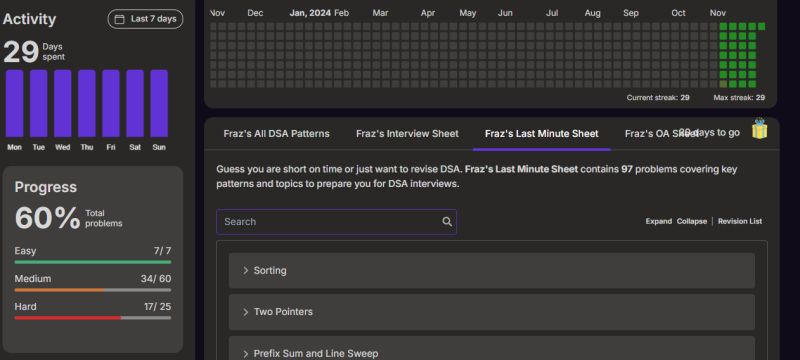The height and width of the screenshot is (360, 800).
Task: Click the calendar icon in Last 7 days
Action: pos(119,19)
